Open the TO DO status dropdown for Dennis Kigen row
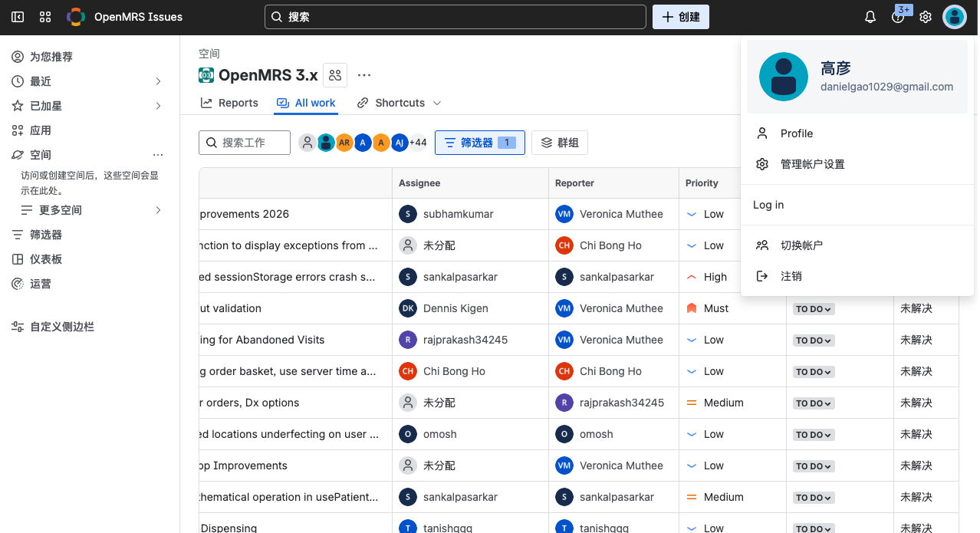Screen dimensions: 980x533 tap(814, 309)
